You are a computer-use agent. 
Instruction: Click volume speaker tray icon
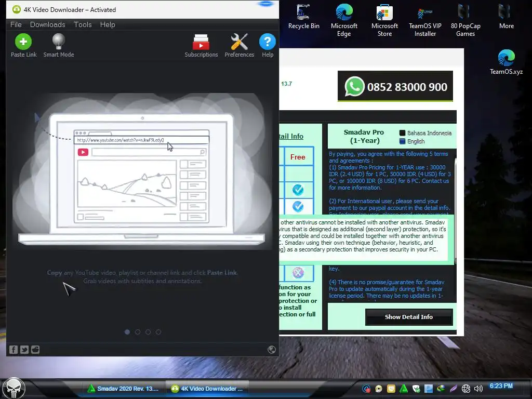pos(478,389)
